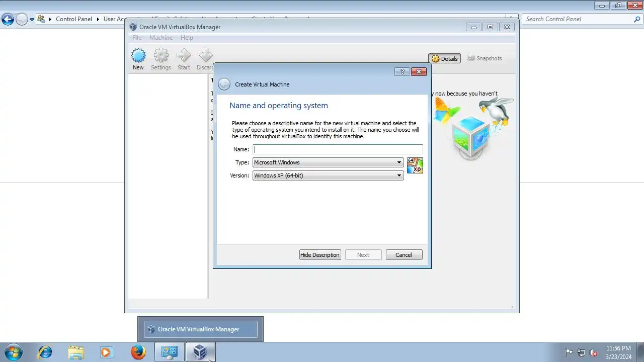Cancel the Create Virtual Machine wizard
Screen dimensions: 644x362
(x=404, y=255)
